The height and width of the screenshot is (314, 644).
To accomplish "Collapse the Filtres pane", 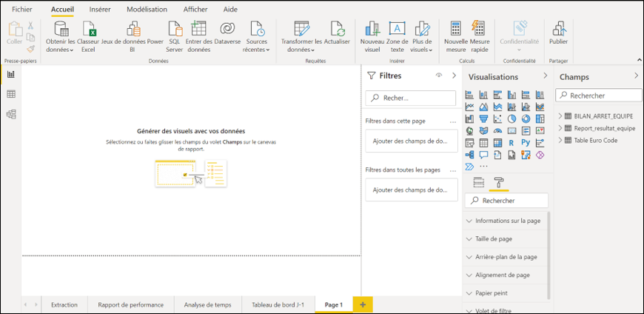I will 454,76.
